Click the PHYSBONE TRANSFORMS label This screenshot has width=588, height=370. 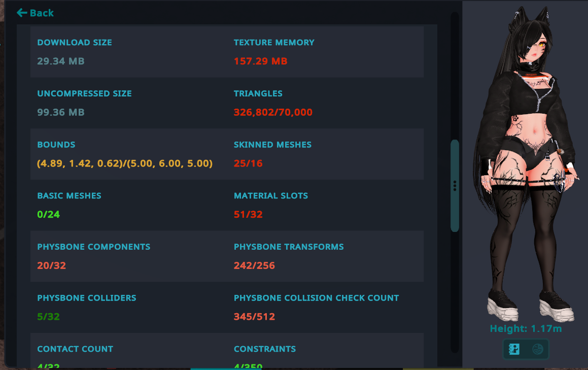click(289, 247)
